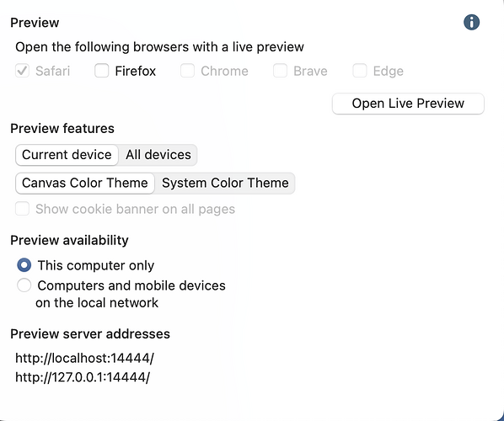Enable the Edge browser checkbox

click(x=360, y=71)
